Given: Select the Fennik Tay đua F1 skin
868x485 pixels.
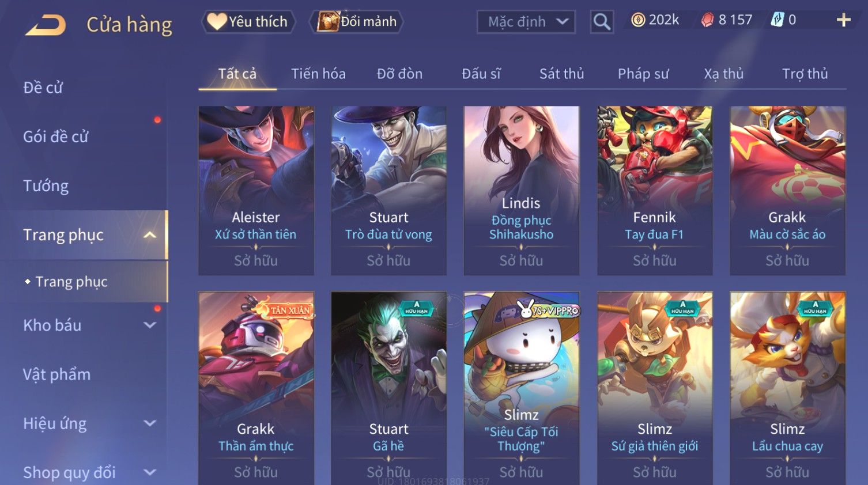Looking at the screenshot, I should coord(654,190).
